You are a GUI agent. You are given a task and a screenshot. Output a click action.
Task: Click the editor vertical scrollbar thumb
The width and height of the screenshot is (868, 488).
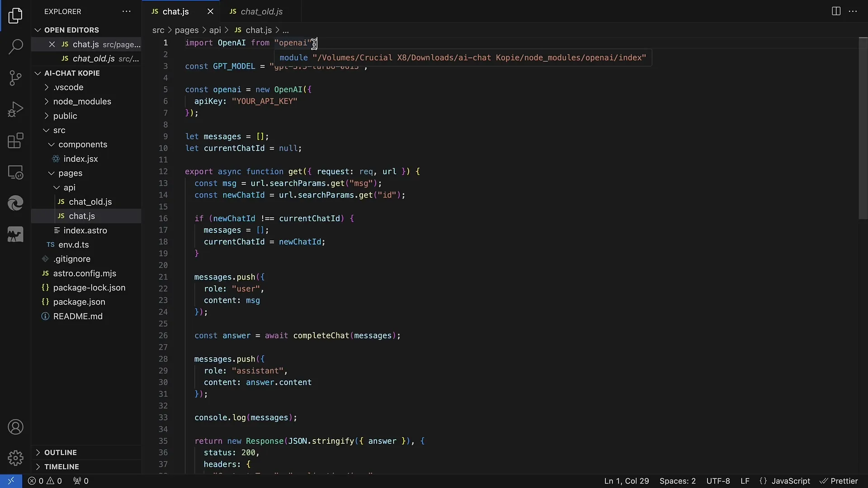[863, 128]
